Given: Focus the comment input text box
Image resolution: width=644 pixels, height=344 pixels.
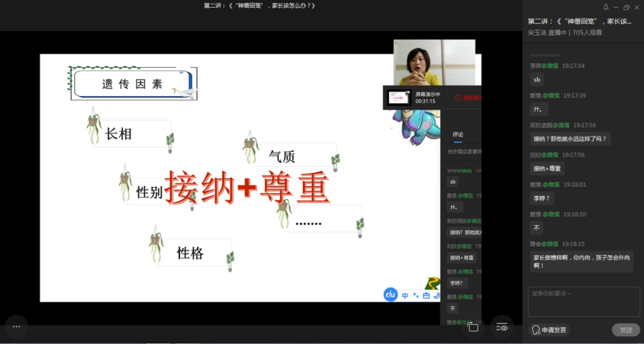Looking at the screenshot, I should coord(584,301).
